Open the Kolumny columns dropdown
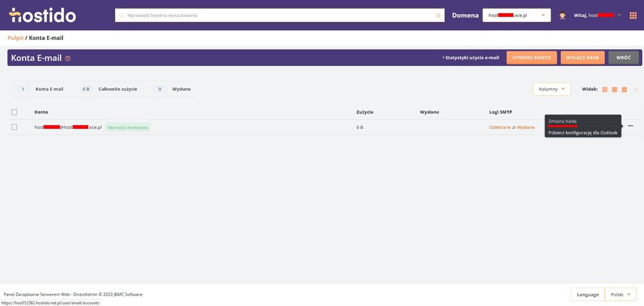The image size is (644, 306). 551,89
